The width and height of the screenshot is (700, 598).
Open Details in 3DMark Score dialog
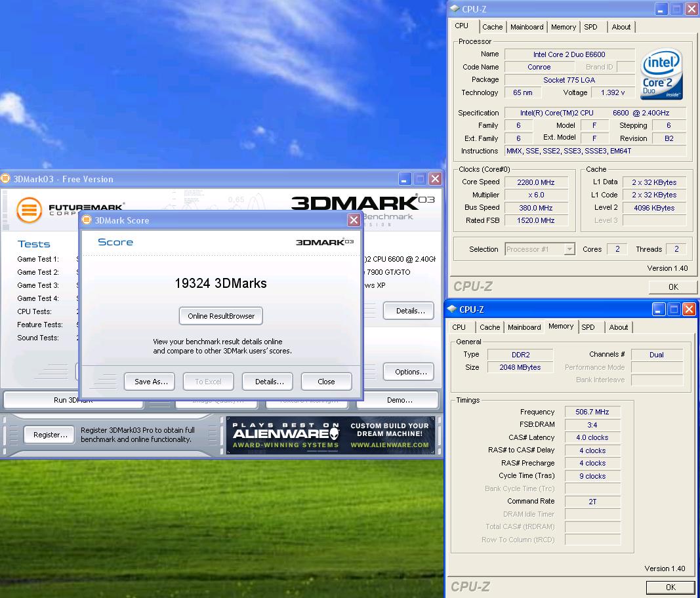pos(269,382)
